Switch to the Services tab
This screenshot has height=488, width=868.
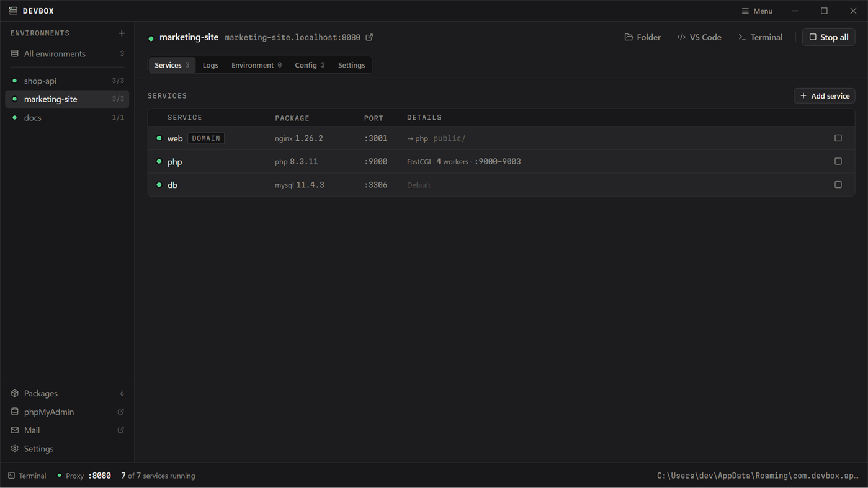coord(172,65)
